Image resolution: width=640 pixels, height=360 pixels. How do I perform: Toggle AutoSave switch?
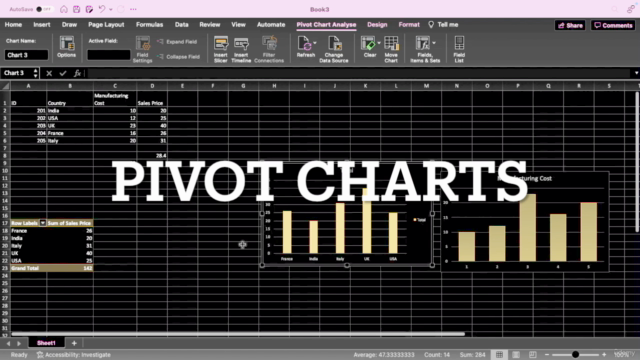[x=43, y=9]
